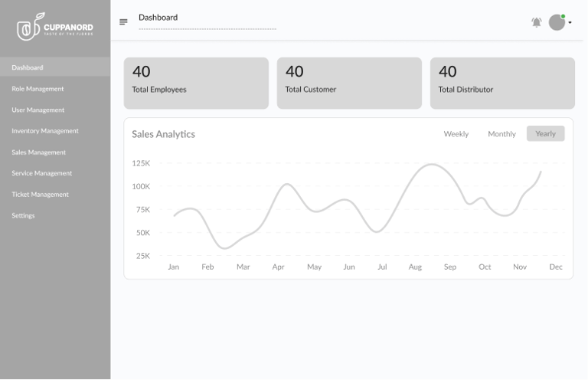Click the Dashboard search field
588x380 pixels.
pos(207,23)
